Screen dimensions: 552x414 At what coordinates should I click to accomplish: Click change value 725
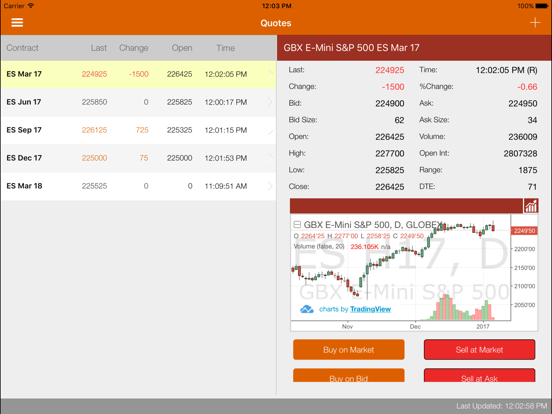tap(142, 130)
